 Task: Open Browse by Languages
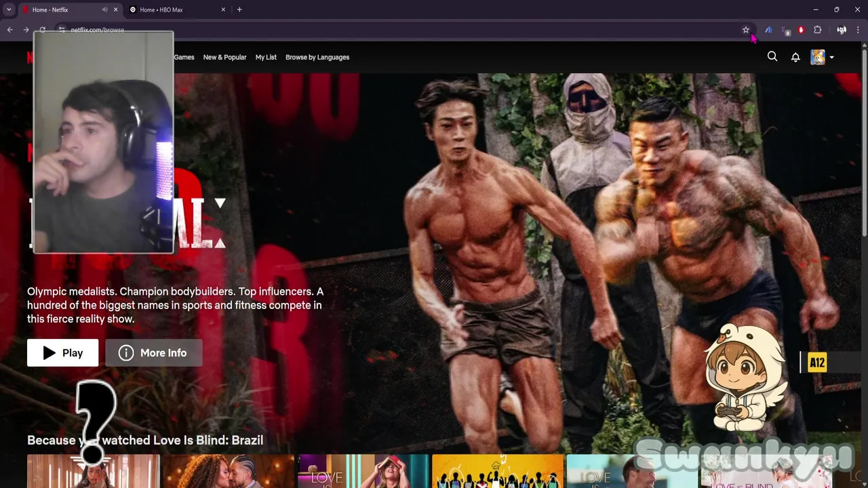click(x=317, y=57)
